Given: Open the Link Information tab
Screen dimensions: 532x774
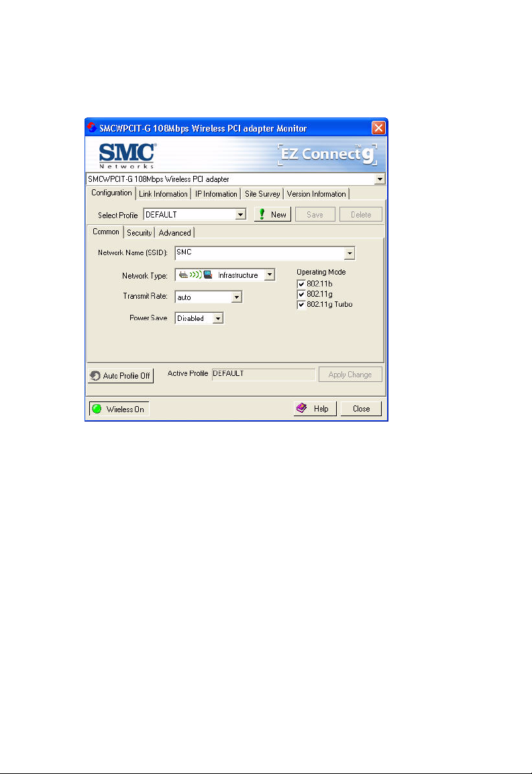Looking at the screenshot, I should [163, 193].
